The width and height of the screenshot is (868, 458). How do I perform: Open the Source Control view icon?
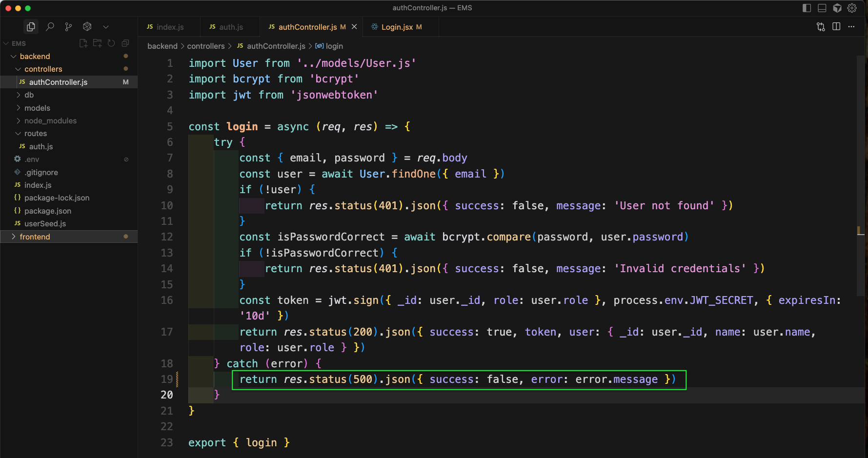(x=68, y=27)
